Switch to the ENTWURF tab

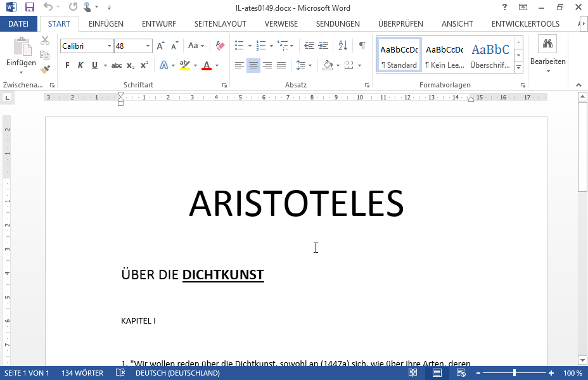pyautogui.click(x=159, y=24)
